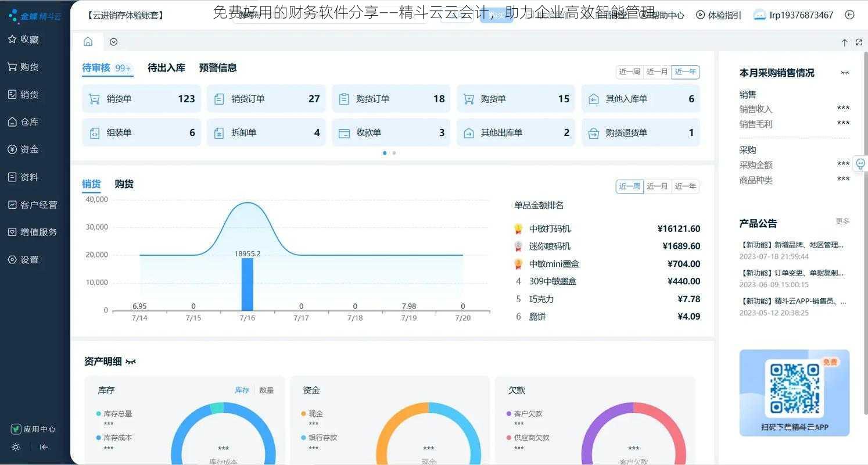Click the 18955.2 bar on 7/16
This screenshot has width=868, height=465.
(x=248, y=284)
